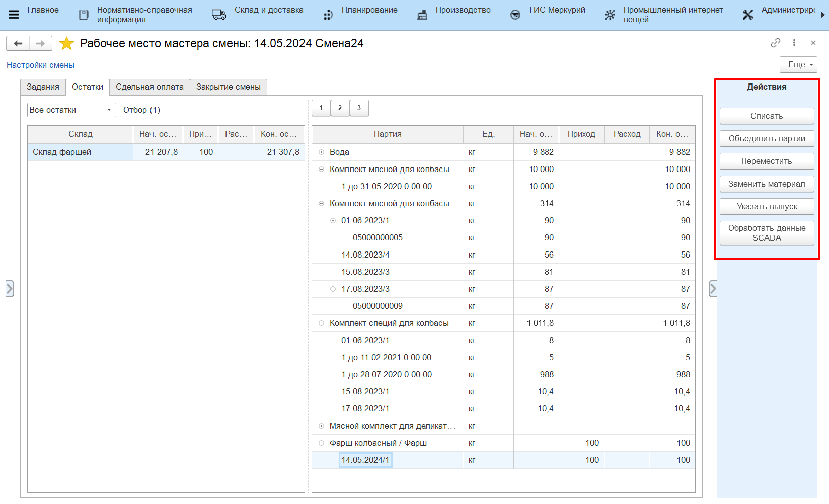829x504 pixels.
Task: Open the Настройки смены link
Action: (40, 65)
